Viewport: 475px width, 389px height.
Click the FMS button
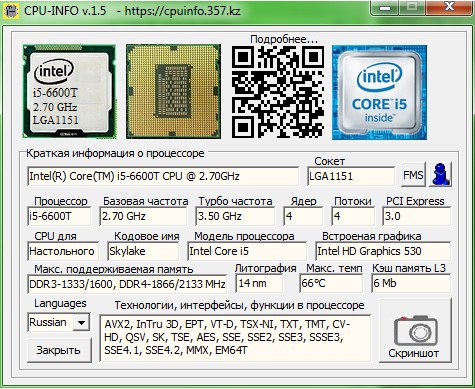pos(413,174)
